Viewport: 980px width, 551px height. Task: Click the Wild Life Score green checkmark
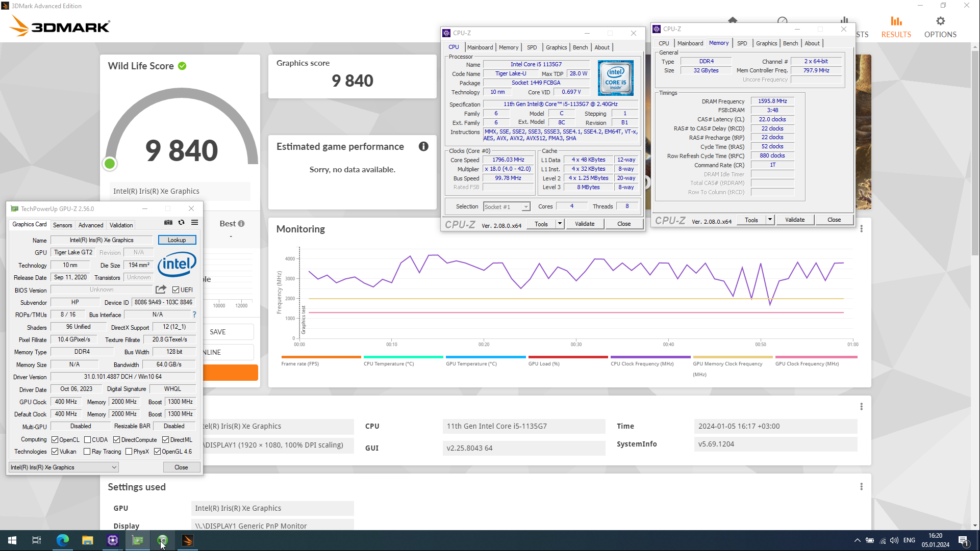[x=182, y=66]
